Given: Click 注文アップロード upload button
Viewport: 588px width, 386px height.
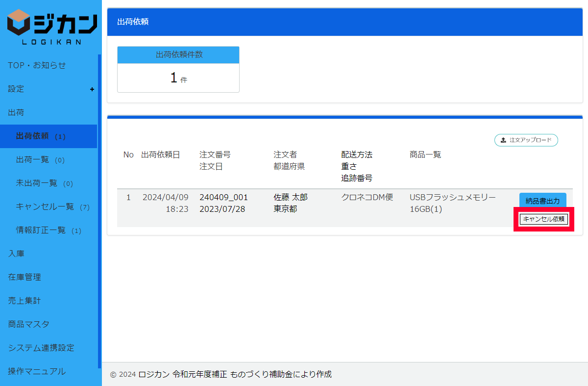Looking at the screenshot, I should tap(526, 140).
